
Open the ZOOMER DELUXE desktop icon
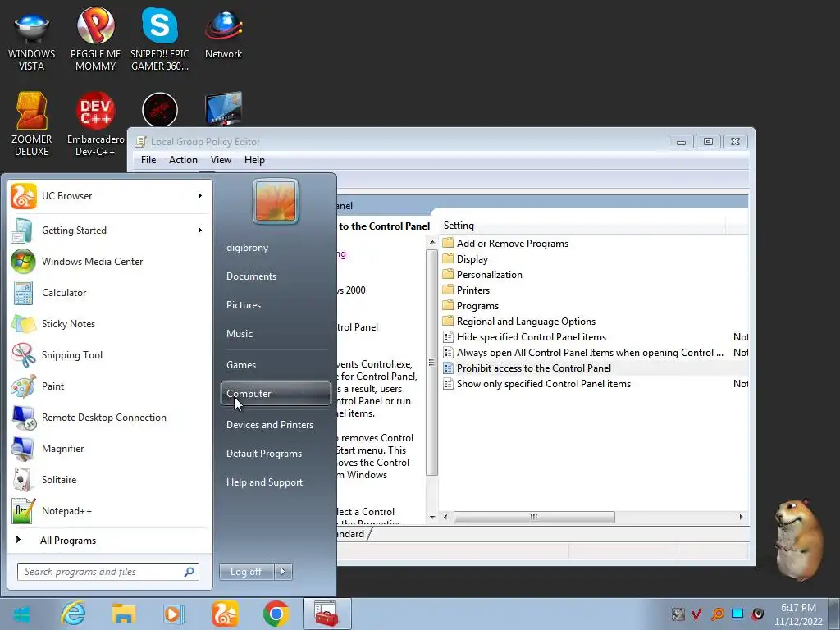(x=32, y=125)
